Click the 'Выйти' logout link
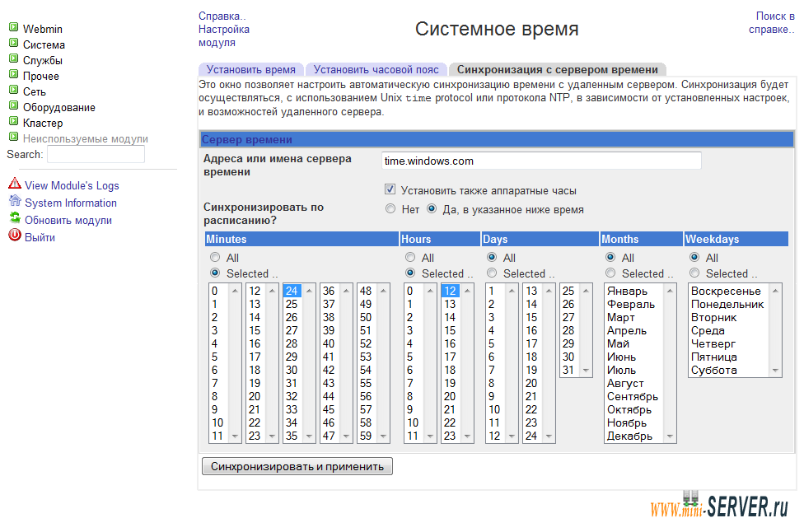 40,238
